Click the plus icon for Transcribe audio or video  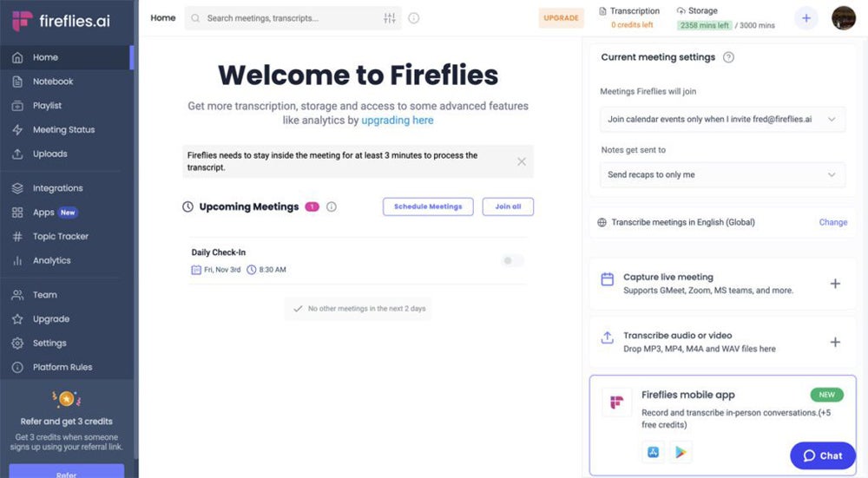tap(835, 342)
